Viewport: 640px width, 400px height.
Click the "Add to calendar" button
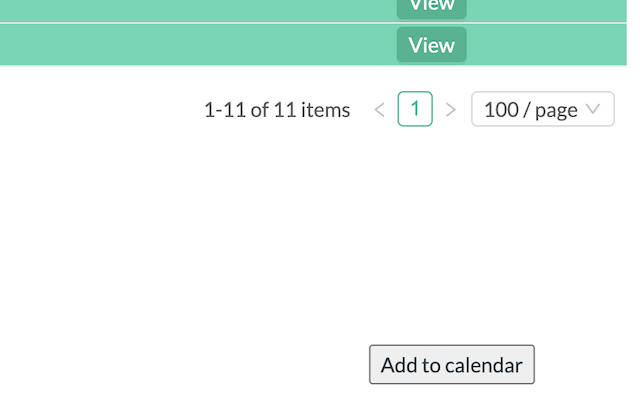[x=452, y=365]
